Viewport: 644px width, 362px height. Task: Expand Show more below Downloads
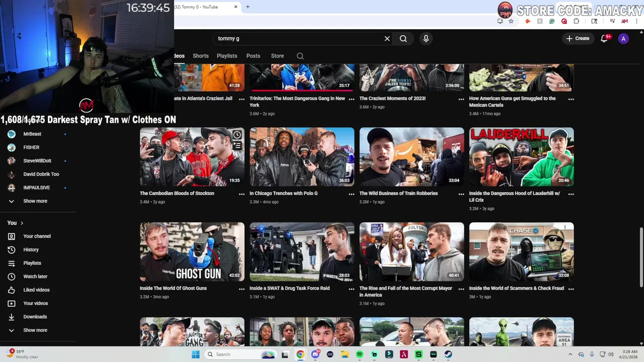click(x=35, y=330)
